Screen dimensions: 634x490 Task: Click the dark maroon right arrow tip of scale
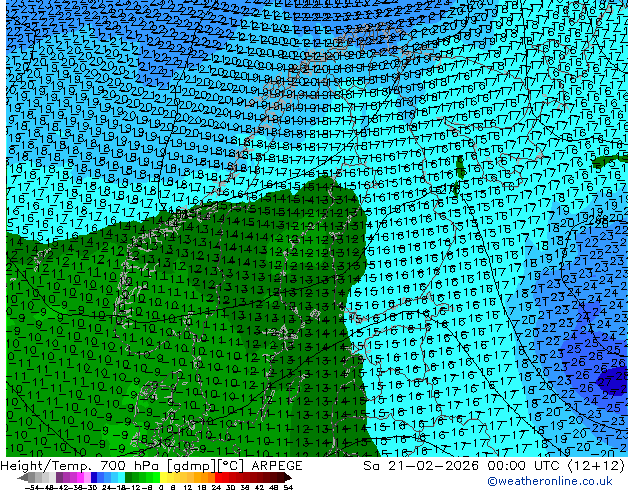(287, 478)
